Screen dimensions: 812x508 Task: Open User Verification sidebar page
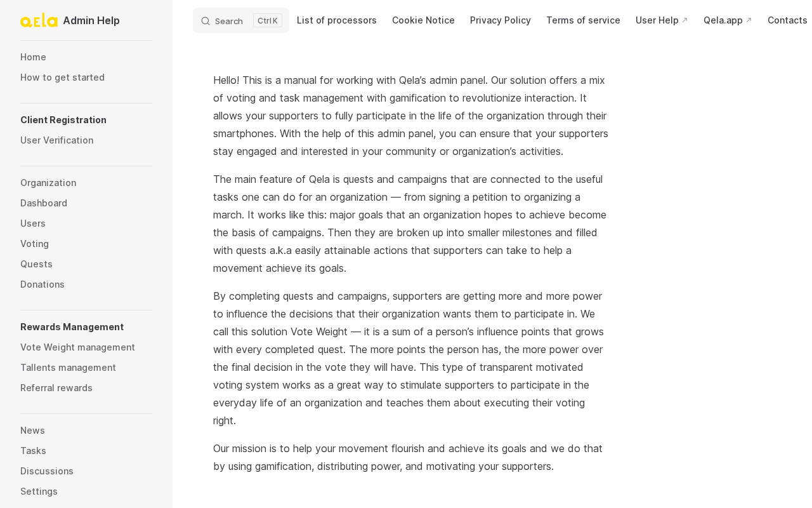click(56, 140)
